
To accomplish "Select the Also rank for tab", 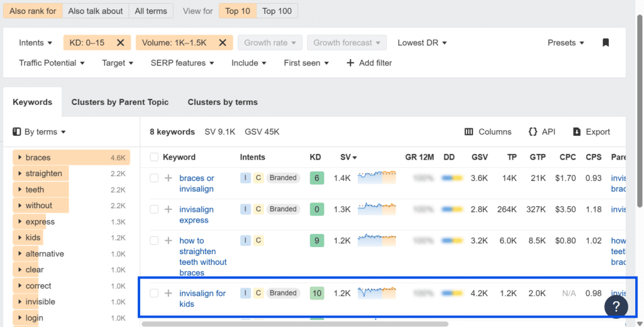I will click(x=33, y=11).
